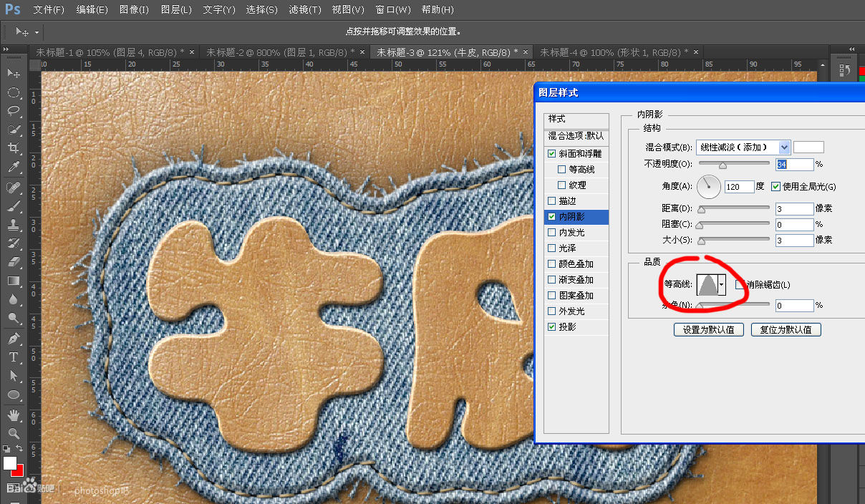Image resolution: width=865 pixels, height=504 pixels.
Task: Select the Type tool
Action: [14, 357]
